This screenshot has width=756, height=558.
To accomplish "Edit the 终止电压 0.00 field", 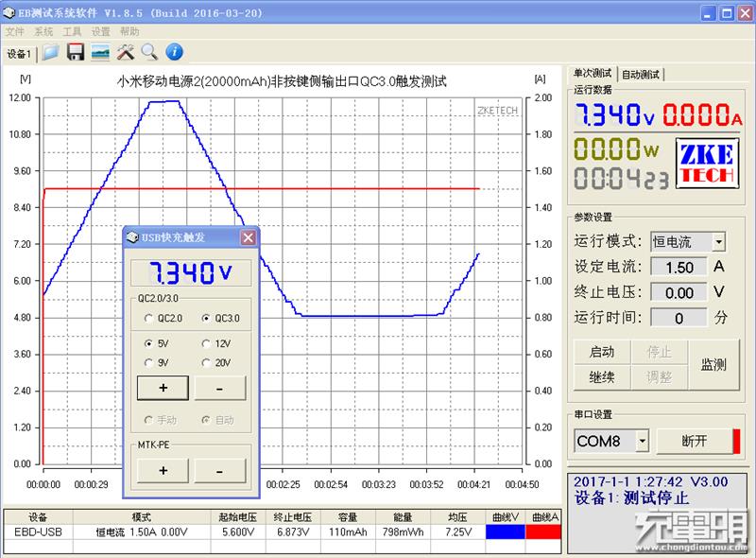I will (x=679, y=292).
